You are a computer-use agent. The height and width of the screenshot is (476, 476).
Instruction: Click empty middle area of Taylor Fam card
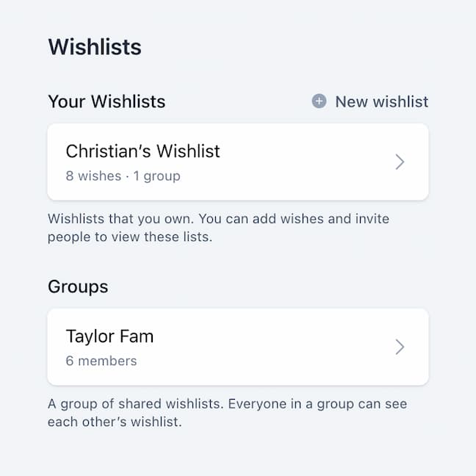pyautogui.click(x=279, y=347)
